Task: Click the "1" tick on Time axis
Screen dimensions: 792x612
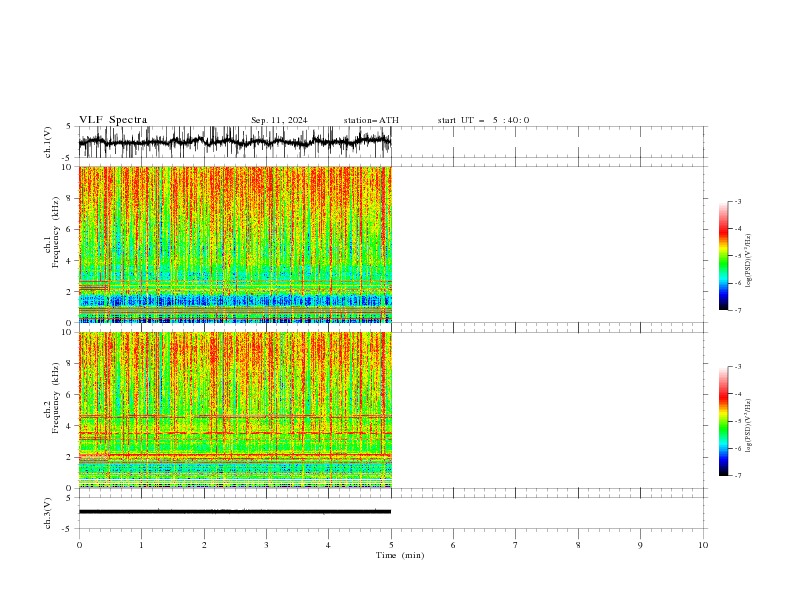Action: click(141, 545)
